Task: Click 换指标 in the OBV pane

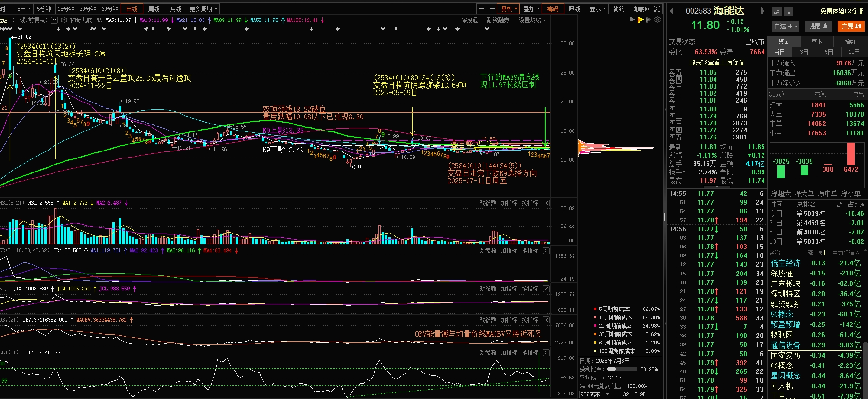Action: tap(530, 320)
